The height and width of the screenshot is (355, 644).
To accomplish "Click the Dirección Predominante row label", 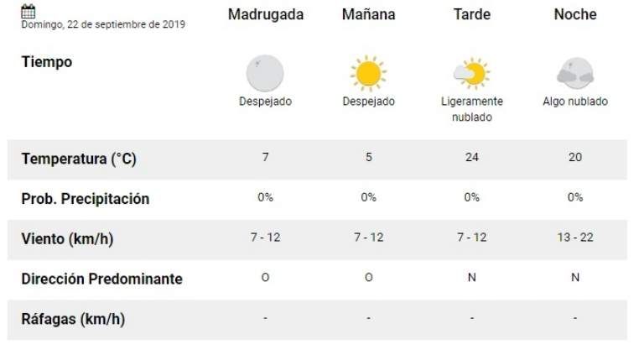I will tap(101, 279).
